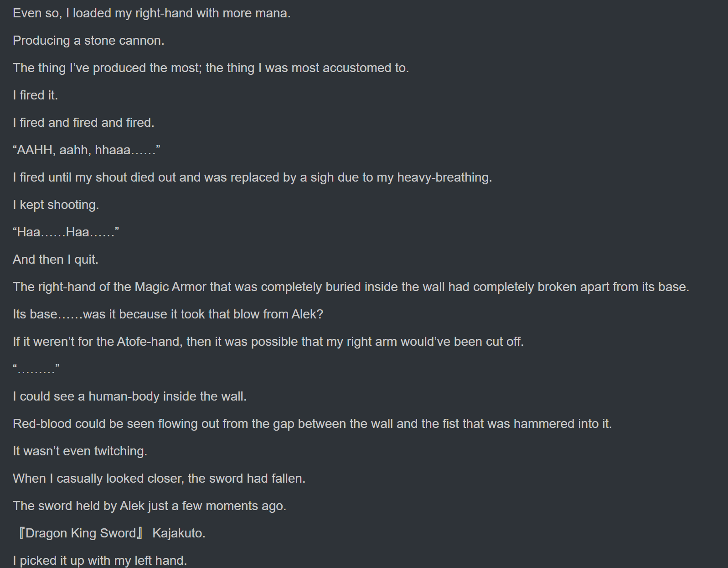The image size is (728, 568).
Task: Click the line 'The sword held by Alek'
Action: coord(150,506)
